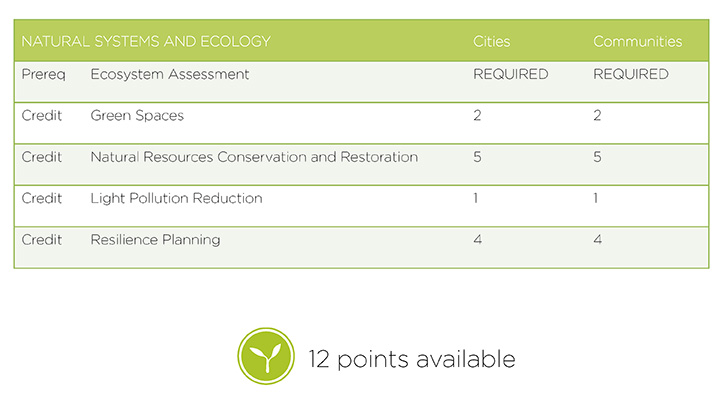Viewport: 720px width, 405px height.
Task: Select Green Spaces points under Cities
Action: [477, 116]
